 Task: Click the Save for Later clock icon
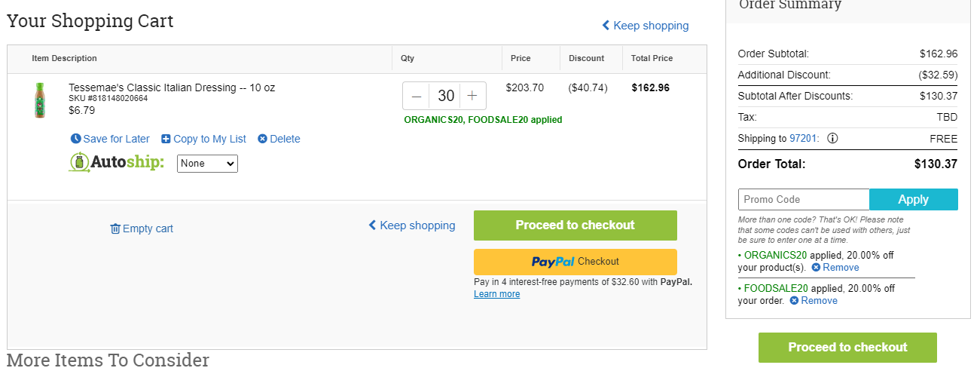click(75, 139)
